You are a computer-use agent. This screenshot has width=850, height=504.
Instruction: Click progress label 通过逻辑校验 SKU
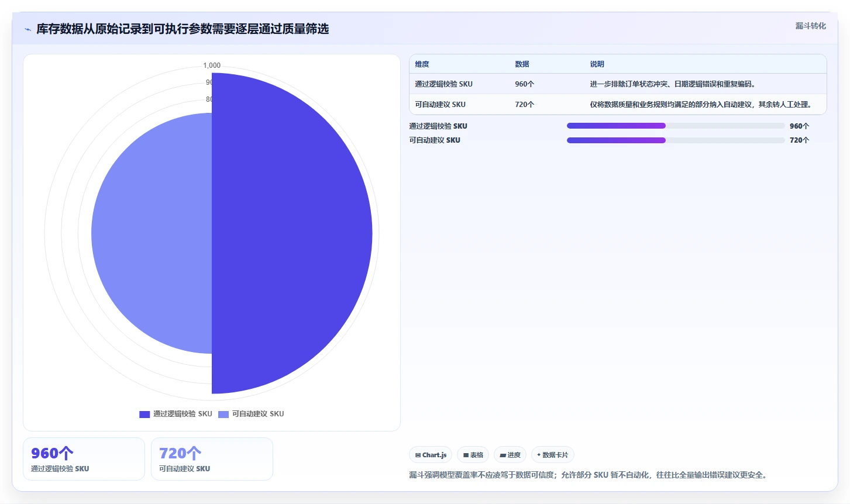click(438, 126)
